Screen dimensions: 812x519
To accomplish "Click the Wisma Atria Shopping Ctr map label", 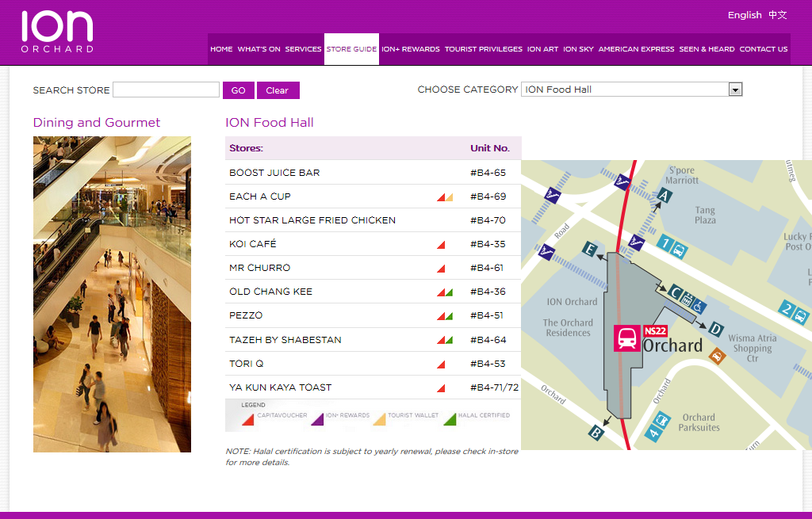I will pos(753,348).
